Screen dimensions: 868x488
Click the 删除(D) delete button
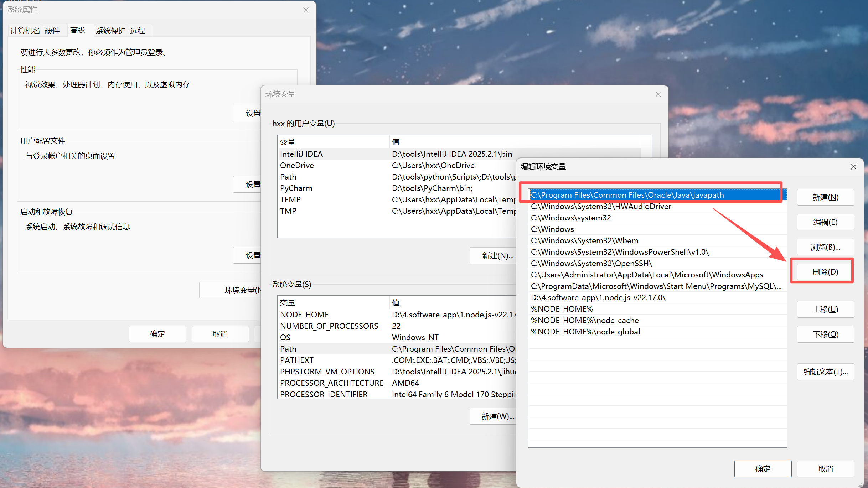click(x=825, y=272)
